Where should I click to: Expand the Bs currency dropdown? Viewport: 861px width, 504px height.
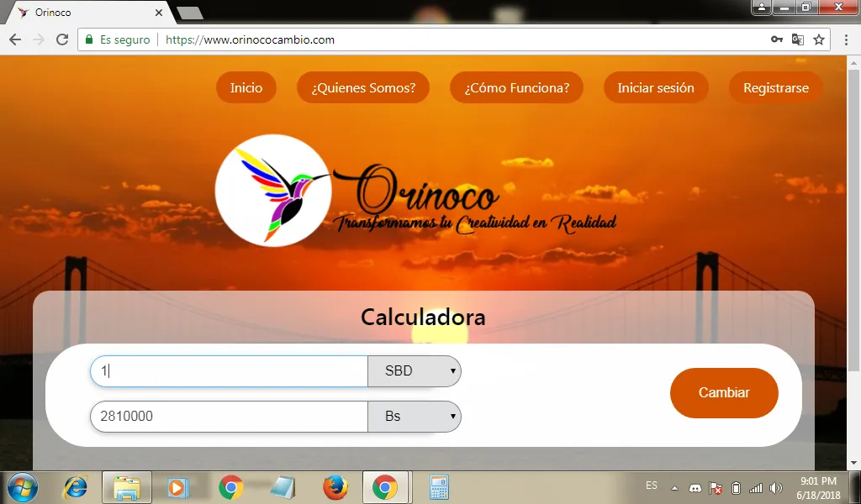coord(415,417)
